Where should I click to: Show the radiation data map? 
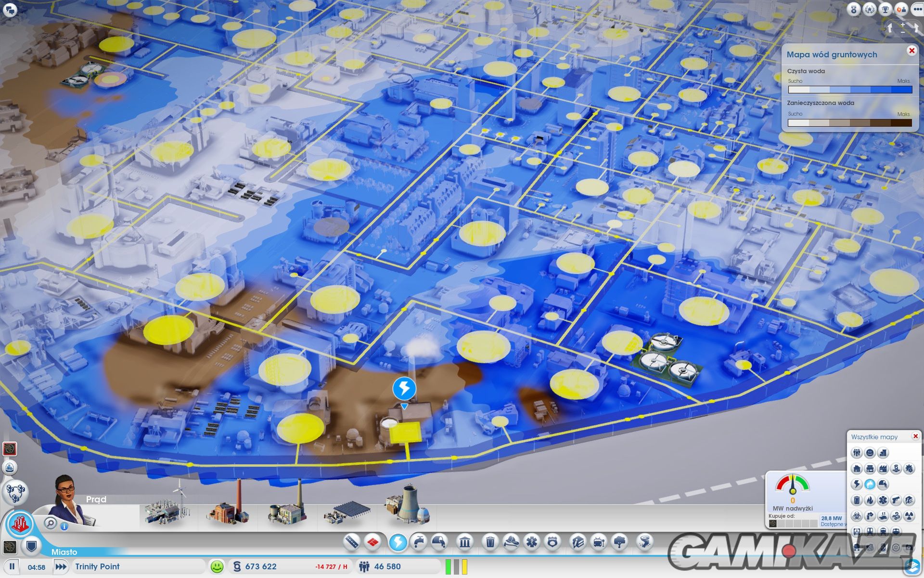coord(909,516)
